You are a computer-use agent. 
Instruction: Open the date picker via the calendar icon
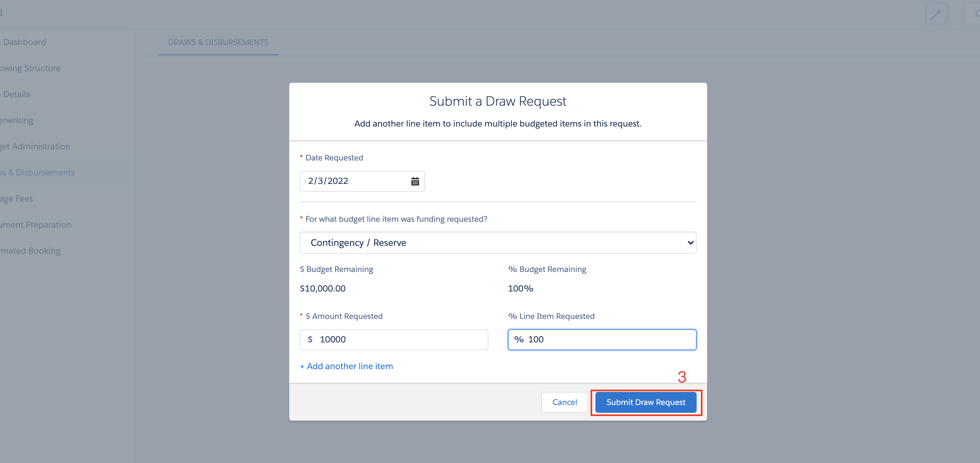[x=415, y=181]
